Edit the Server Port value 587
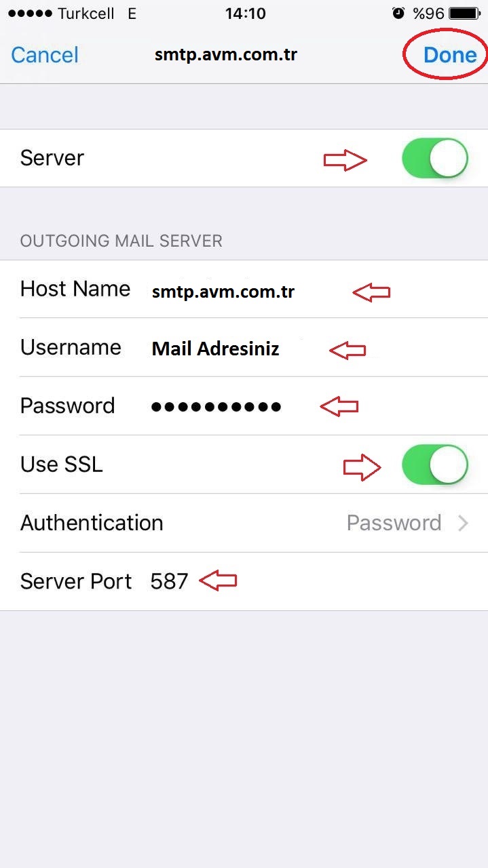The height and width of the screenshot is (868, 488). [x=169, y=581]
